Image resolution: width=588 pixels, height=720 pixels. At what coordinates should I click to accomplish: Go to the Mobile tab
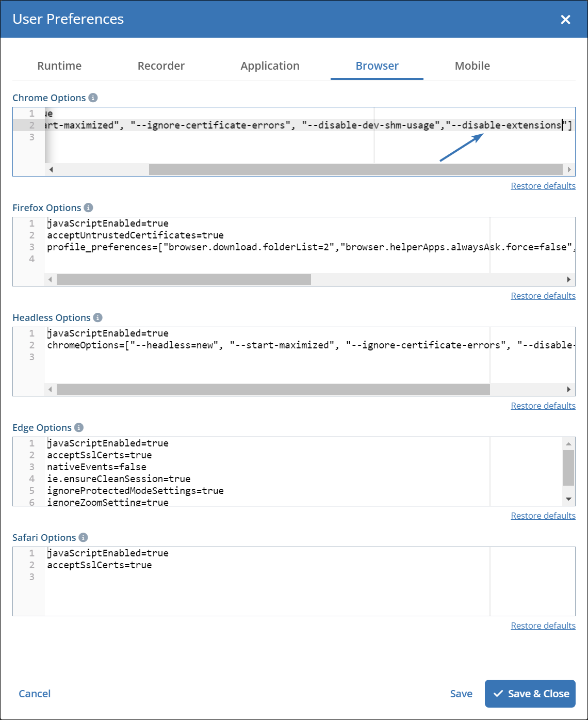click(472, 66)
